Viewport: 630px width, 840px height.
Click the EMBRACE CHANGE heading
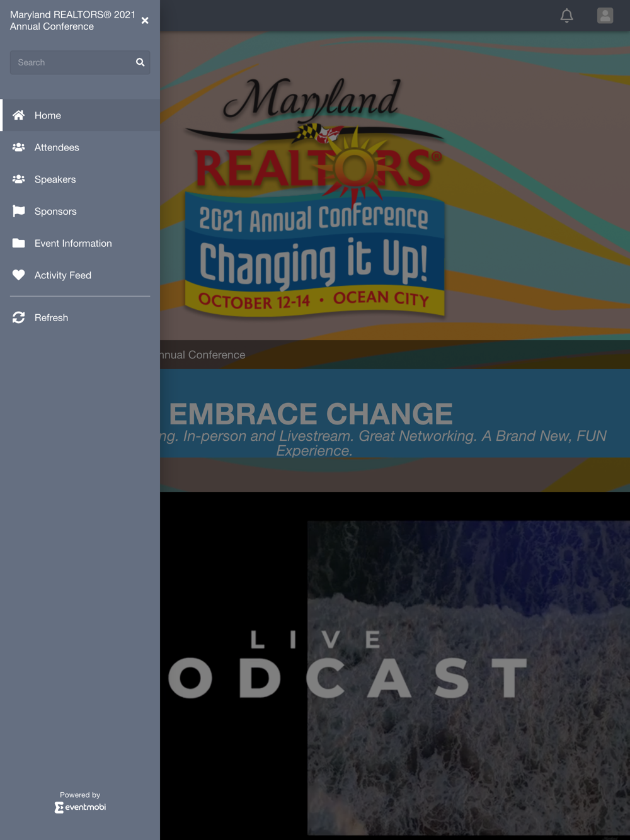311,414
